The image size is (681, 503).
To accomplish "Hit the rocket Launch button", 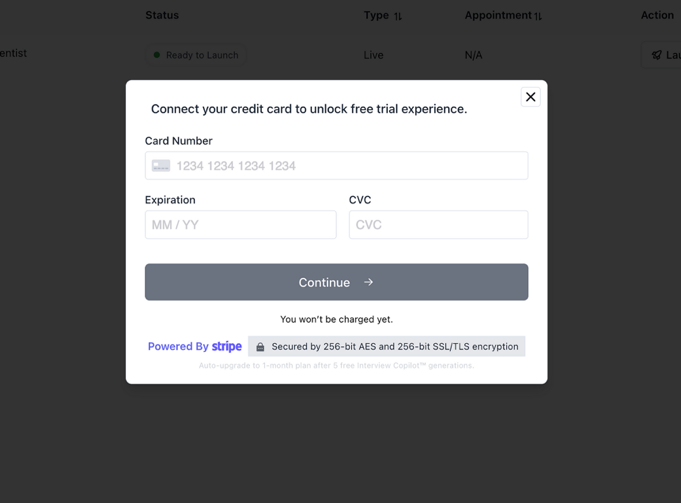I will (661, 55).
